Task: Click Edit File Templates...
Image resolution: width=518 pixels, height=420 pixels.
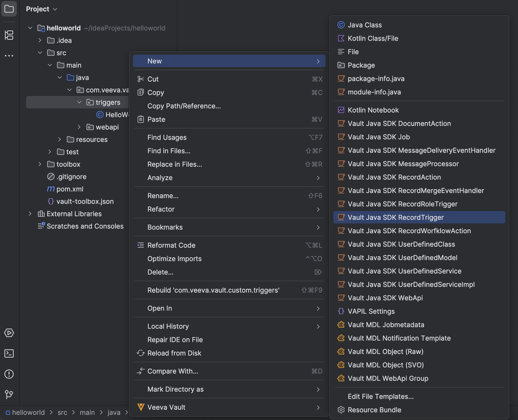Action: click(419, 396)
